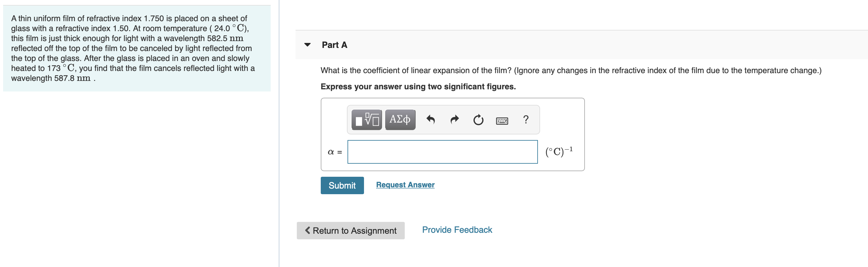Click the Request Answer link
Image resolution: width=868 pixels, height=267 pixels.
[405, 185]
